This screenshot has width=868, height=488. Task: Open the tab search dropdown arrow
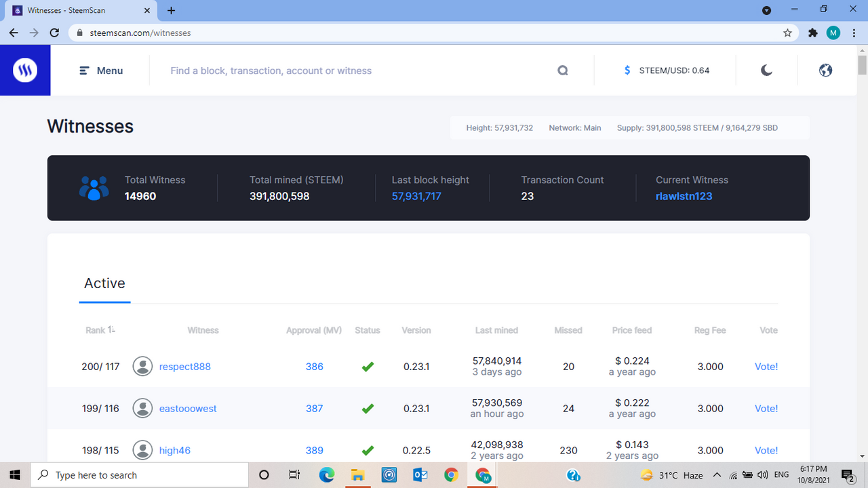pyautogui.click(x=766, y=10)
